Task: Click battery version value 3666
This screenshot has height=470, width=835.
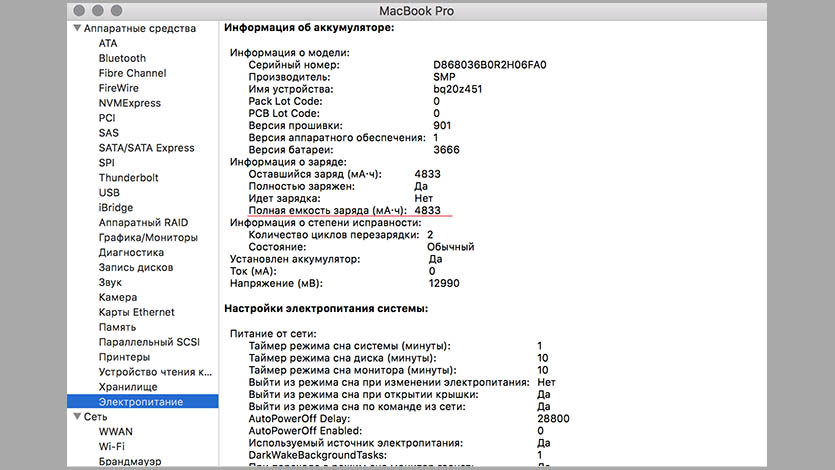Action: [x=446, y=150]
